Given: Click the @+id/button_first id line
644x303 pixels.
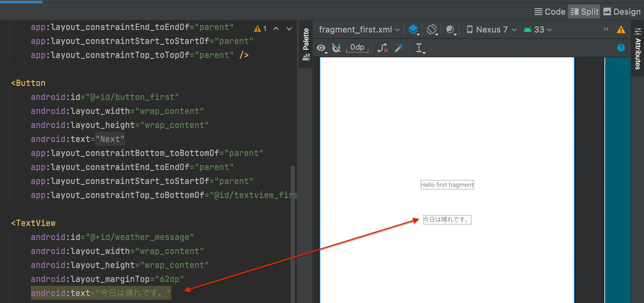Looking at the screenshot, I should click(105, 97).
